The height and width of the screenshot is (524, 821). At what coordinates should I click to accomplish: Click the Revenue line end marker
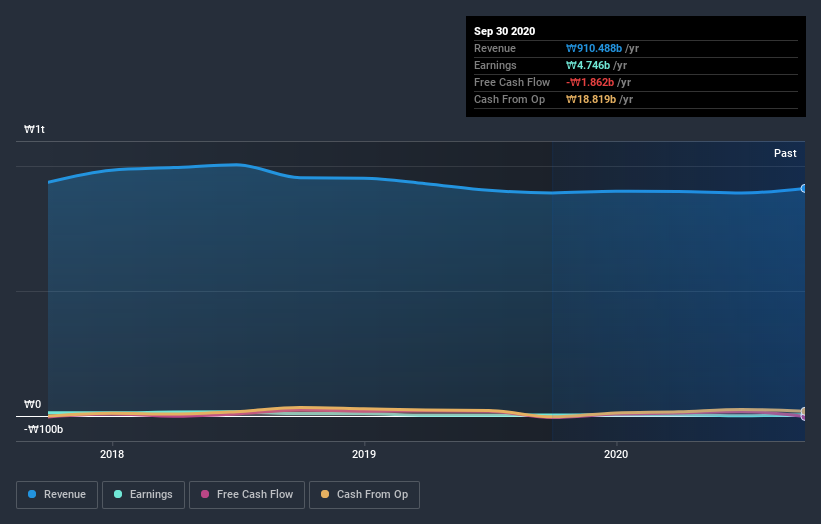click(804, 188)
